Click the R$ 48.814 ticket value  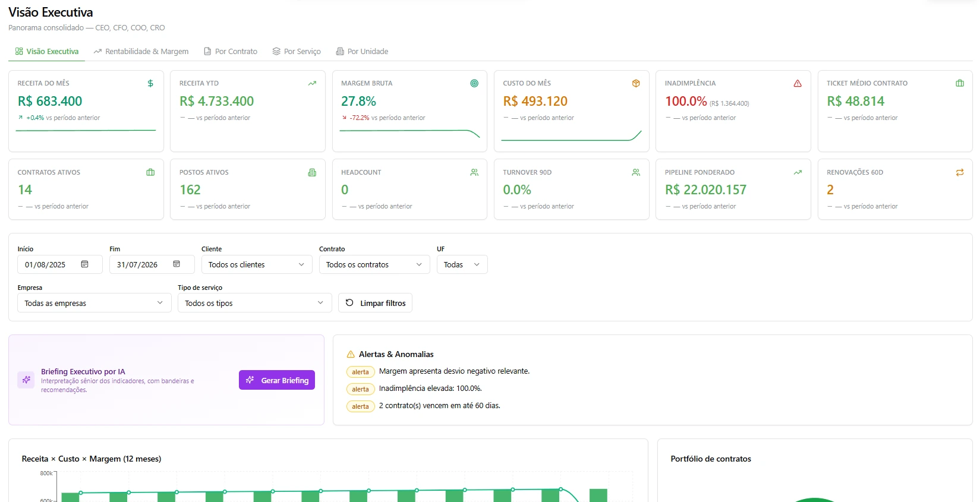[855, 101]
